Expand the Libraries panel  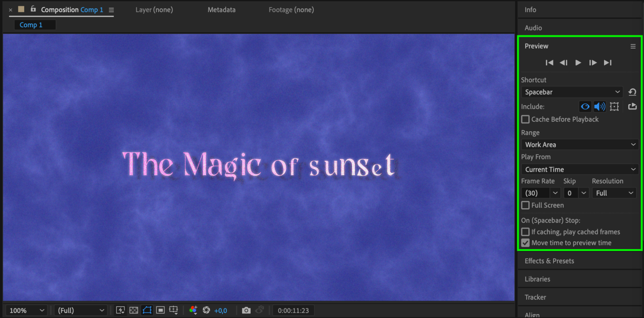537,279
